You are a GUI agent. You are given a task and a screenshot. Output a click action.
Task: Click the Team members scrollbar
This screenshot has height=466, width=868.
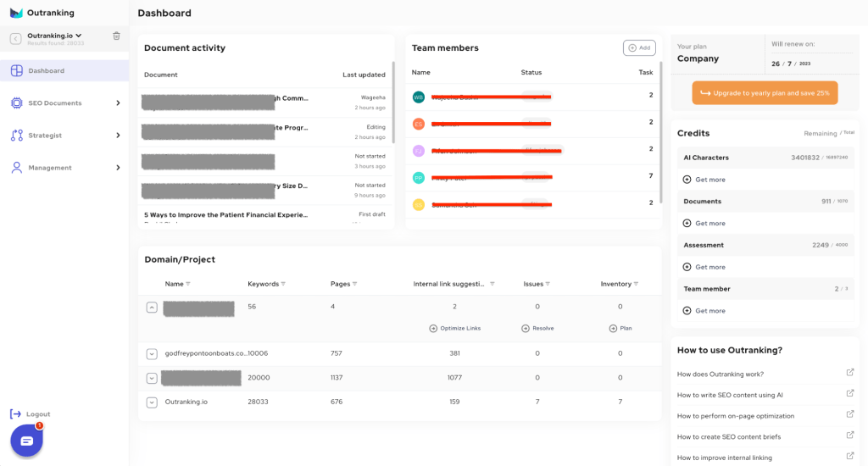(660, 133)
